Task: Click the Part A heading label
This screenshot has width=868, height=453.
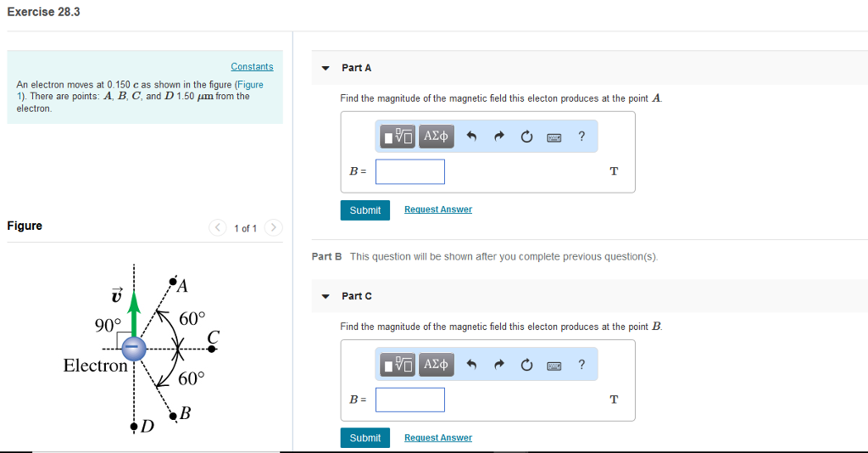Action: point(357,68)
